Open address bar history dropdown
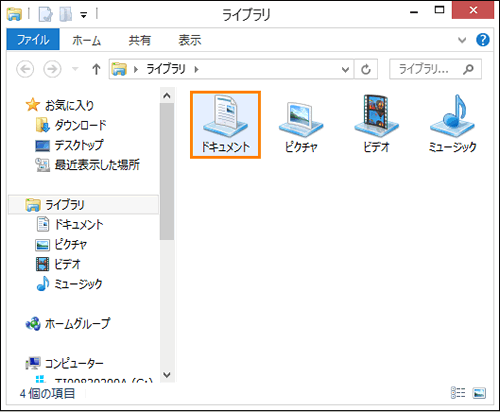500x412 pixels. click(x=346, y=69)
